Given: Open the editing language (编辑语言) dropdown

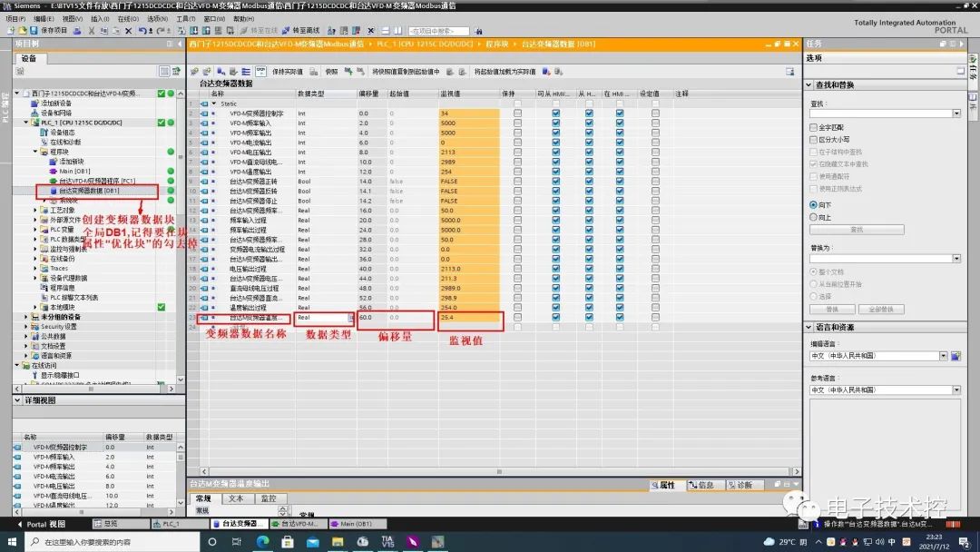Looking at the screenshot, I should (x=943, y=356).
